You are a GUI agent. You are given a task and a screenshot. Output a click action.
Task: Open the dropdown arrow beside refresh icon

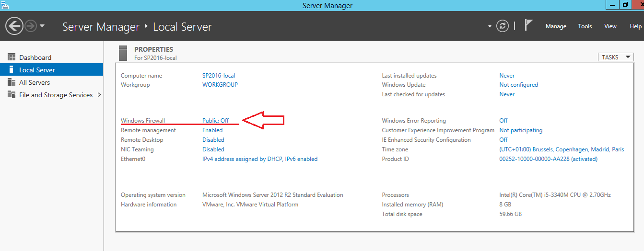coord(490,26)
